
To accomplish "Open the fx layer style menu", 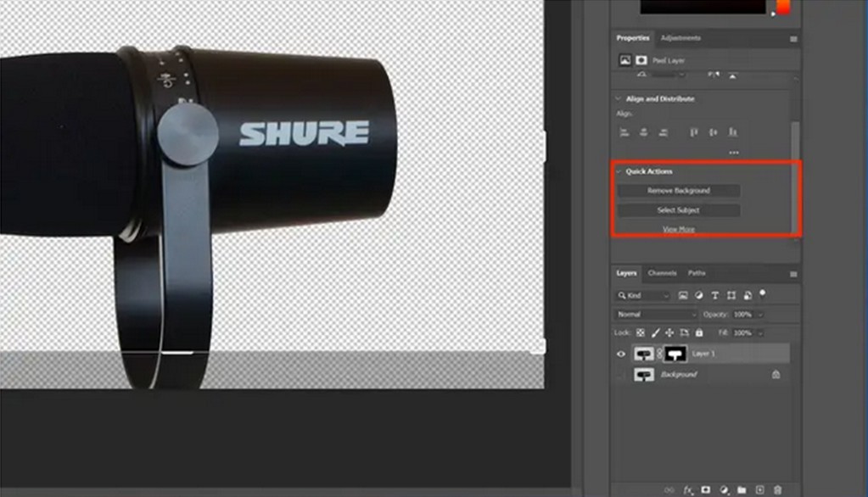I will (x=688, y=490).
